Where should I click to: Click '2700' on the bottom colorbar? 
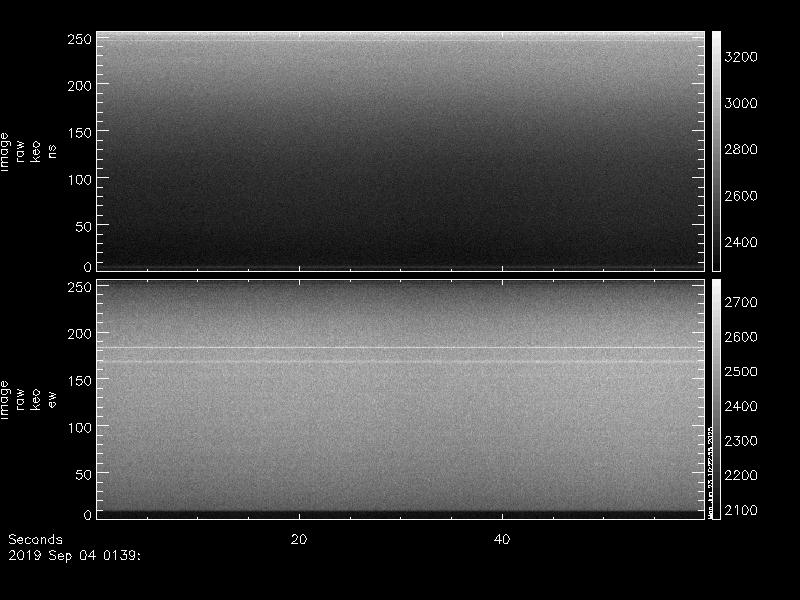coord(741,302)
